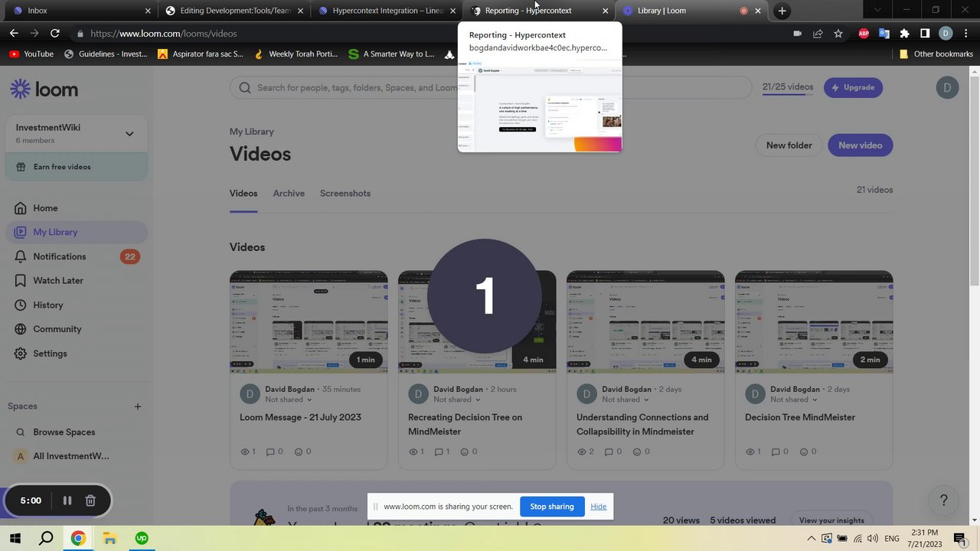Hide the screen sharing bar

coord(599,507)
